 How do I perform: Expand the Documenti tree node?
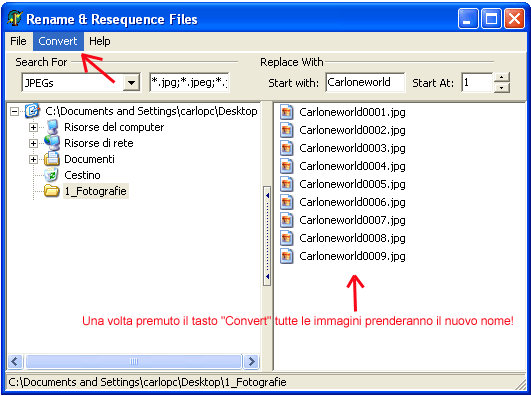(33, 159)
